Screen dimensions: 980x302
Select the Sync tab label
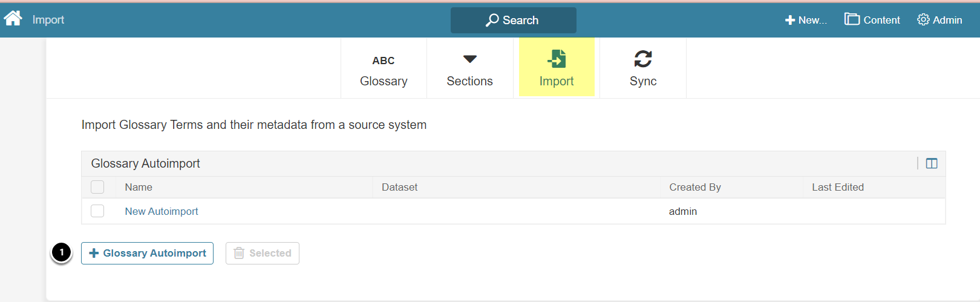tap(643, 81)
